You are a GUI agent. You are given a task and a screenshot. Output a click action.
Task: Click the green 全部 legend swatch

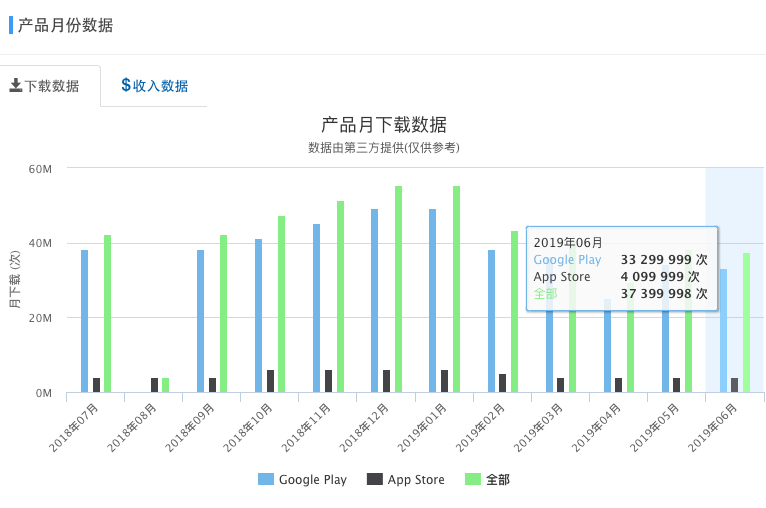click(473, 480)
